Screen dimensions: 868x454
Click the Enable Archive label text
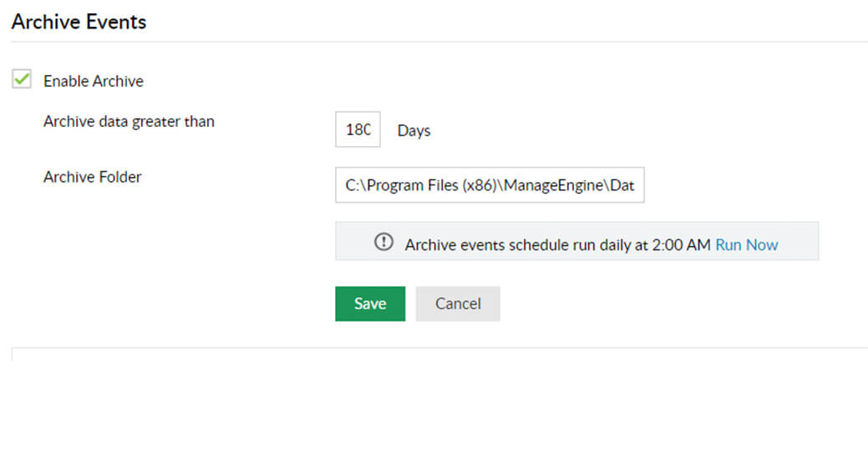pyautogui.click(x=93, y=81)
